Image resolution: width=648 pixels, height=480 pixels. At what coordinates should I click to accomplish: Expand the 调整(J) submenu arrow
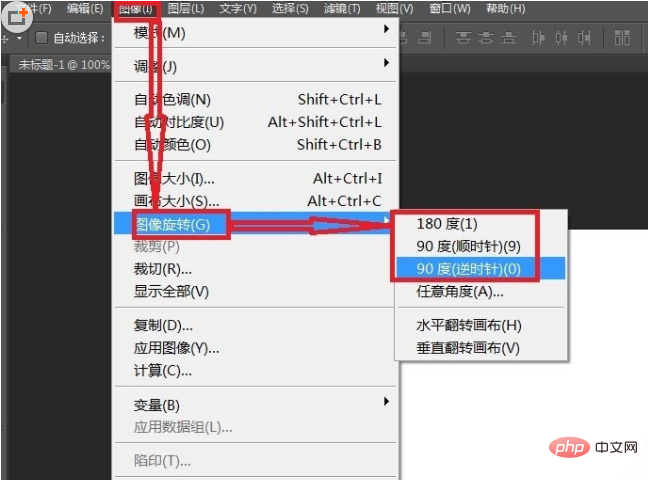386,63
